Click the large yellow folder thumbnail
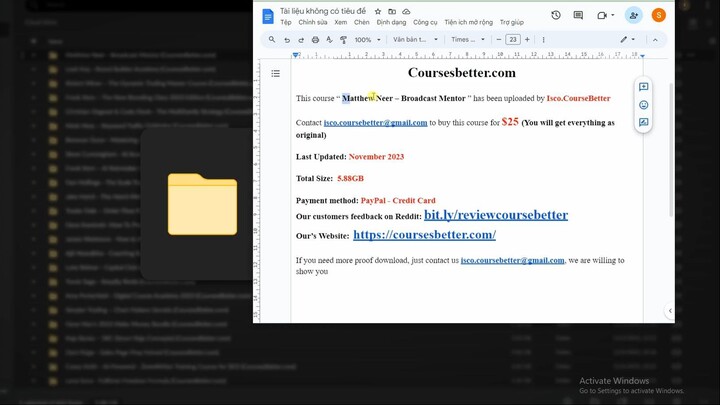Image resolution: width=720 pixels, height=405 pixels. (202, 204)
